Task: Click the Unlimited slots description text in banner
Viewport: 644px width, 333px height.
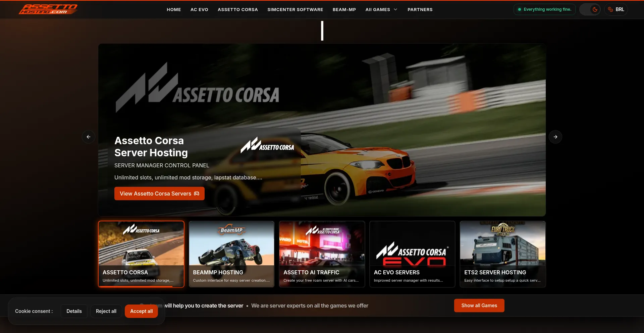Action: [188, 177]
